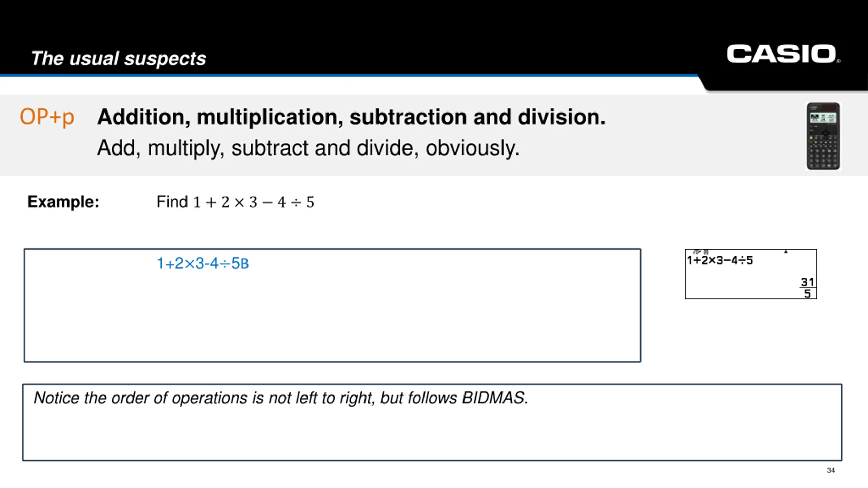Select the BIDMAS note text
The width and height of the screenshot is (868, 488).
coord(281,398)
